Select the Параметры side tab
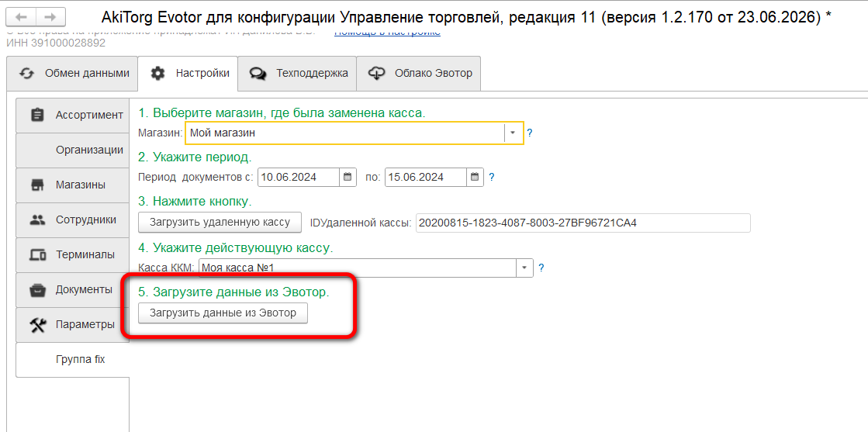 tap(72, 324)
